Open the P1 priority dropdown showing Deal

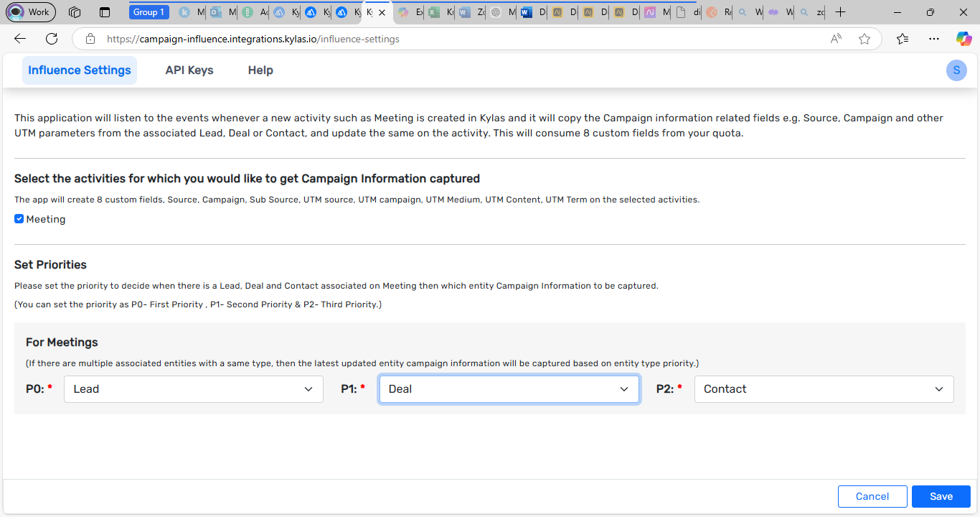pyautogui.click(x=509, y=389)
